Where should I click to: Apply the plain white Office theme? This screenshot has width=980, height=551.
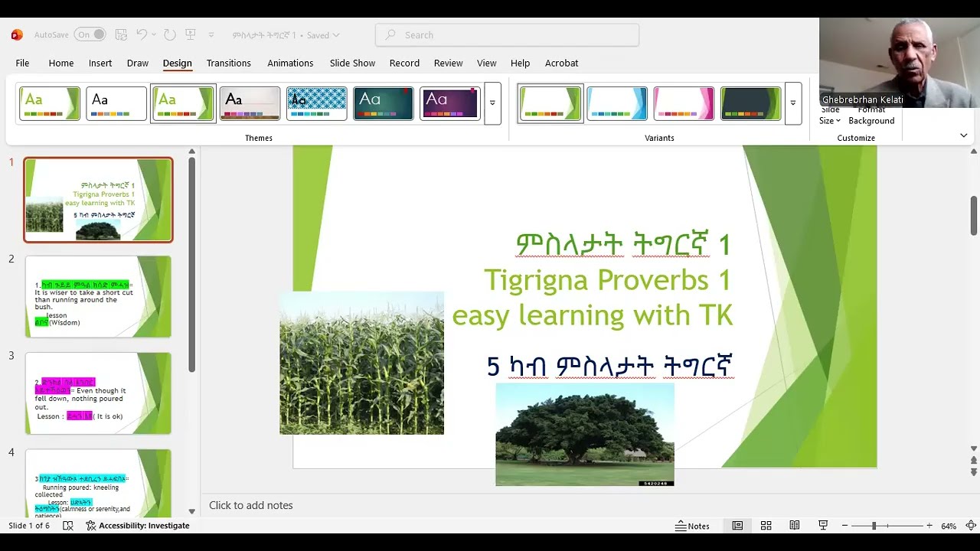(116, 103)
